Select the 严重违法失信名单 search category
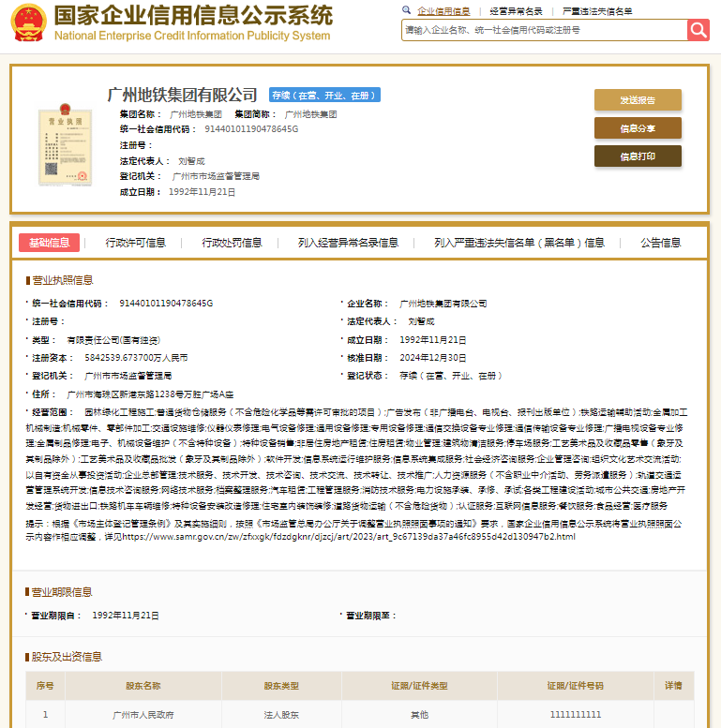The width and height of the screenshot is (721, 728). click(597, 11)
